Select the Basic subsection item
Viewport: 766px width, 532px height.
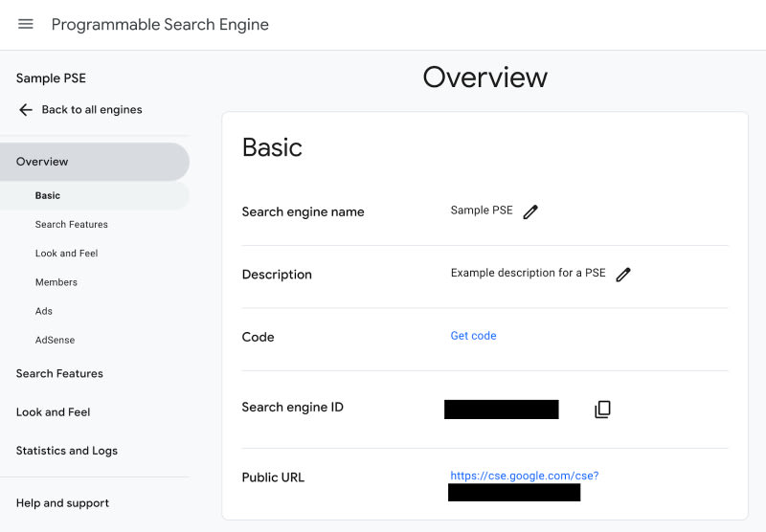coord(48,195)
